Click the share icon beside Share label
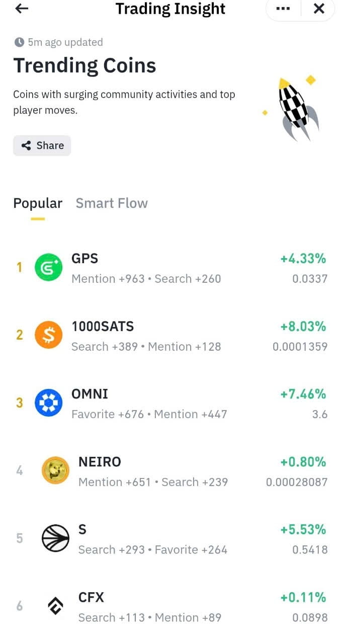The image size is (341, 644). point(26,145)
